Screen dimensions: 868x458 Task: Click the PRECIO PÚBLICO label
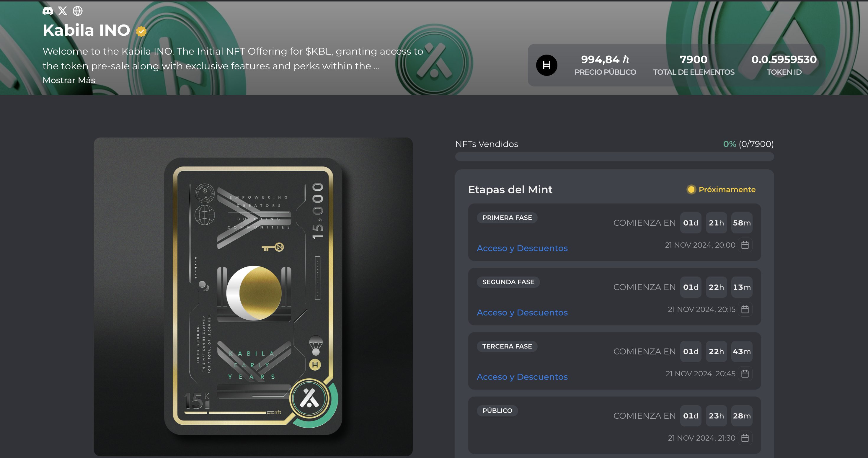[605, 72]
